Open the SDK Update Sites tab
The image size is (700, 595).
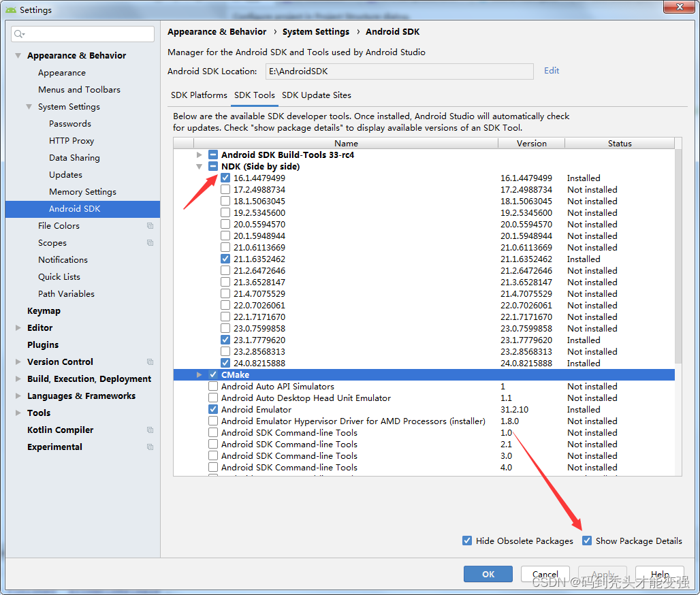click(x=317, y=95)
